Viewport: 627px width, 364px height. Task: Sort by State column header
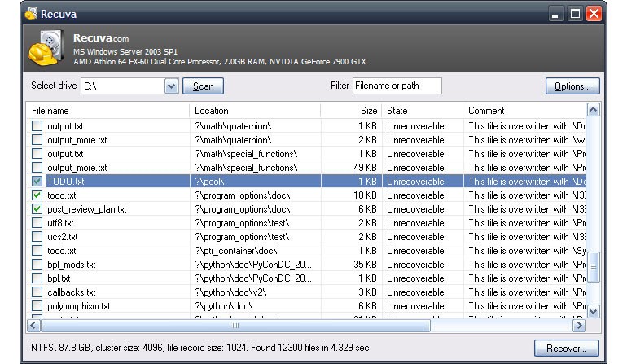click(422, 110)
